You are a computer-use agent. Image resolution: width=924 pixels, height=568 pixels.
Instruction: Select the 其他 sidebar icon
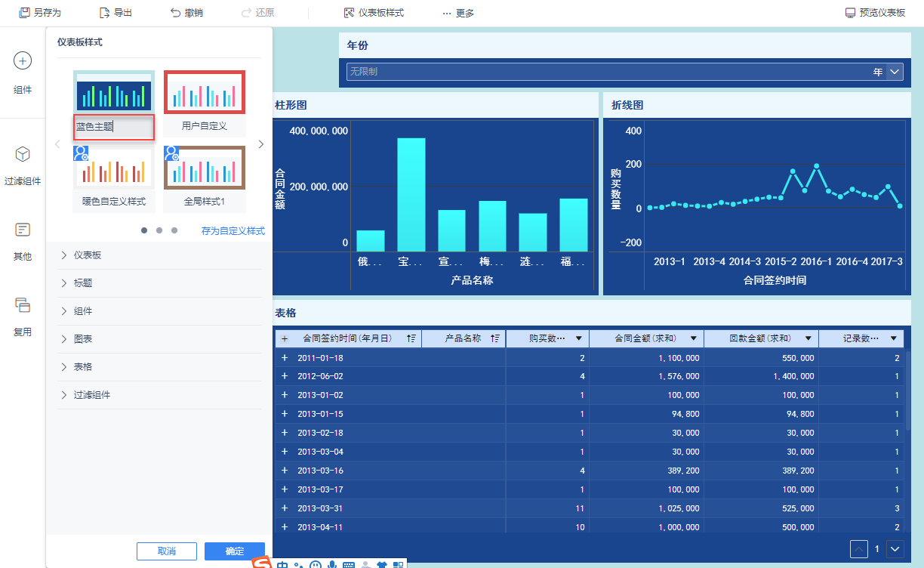click(23, 230)
